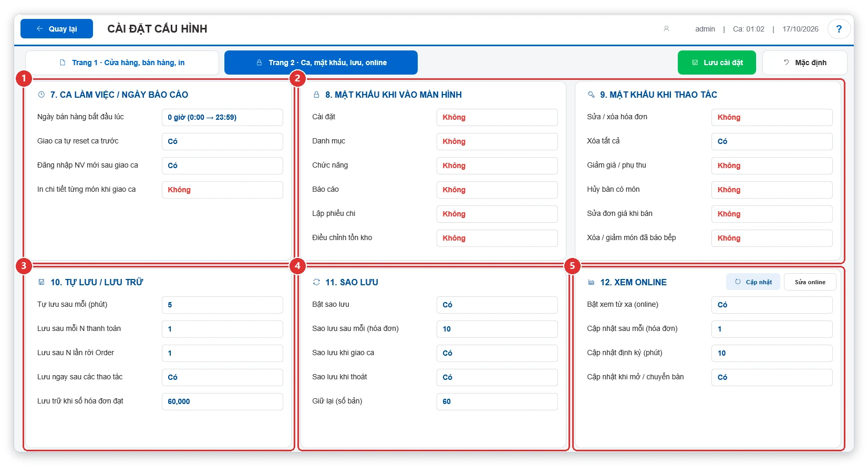Click the sync icon beside 11. SAO LƯU
The image size is (868, 466).
click(x=316, y=282)
